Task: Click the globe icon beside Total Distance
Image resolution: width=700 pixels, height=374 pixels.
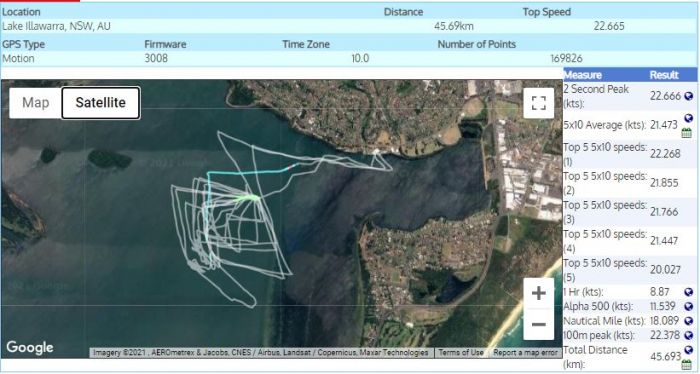Action: [688, 350]
